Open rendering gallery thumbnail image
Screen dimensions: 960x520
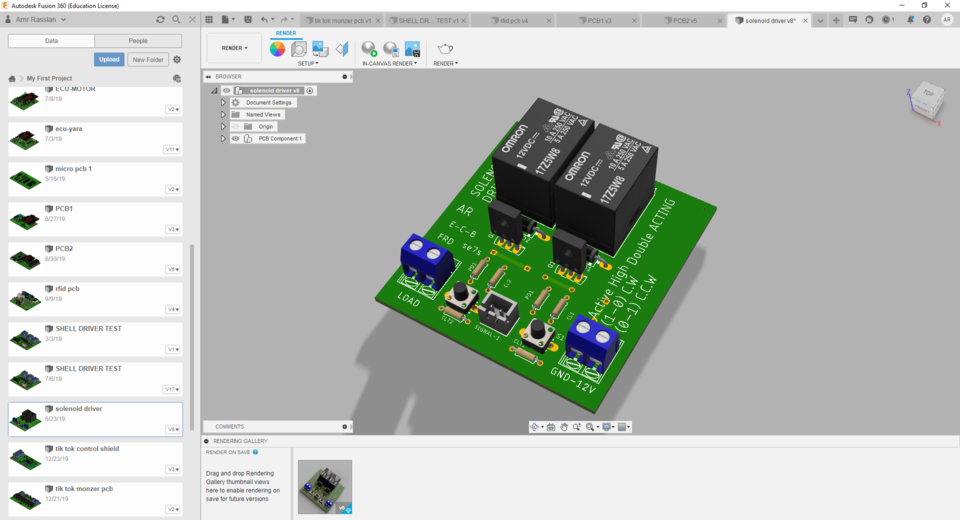[x=324, y=487]
